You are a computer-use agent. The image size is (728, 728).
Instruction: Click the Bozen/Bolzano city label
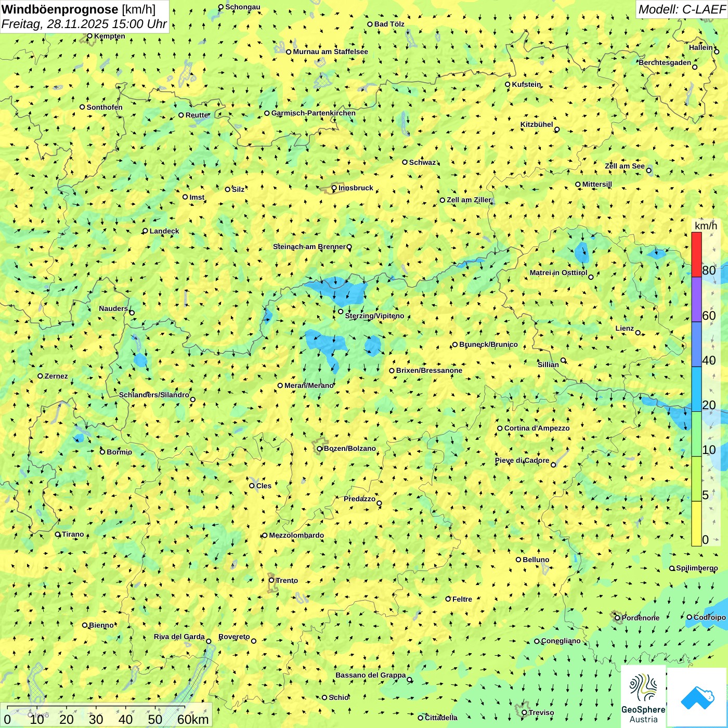point(349,448)
